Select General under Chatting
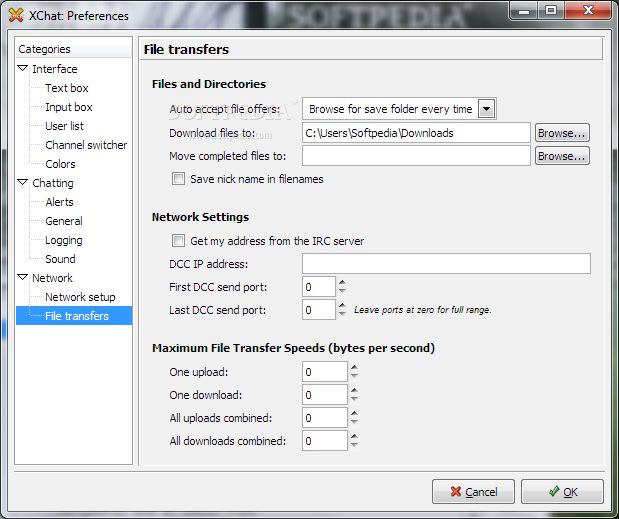This screenshot has width=619, height=519. click(64, 221)
